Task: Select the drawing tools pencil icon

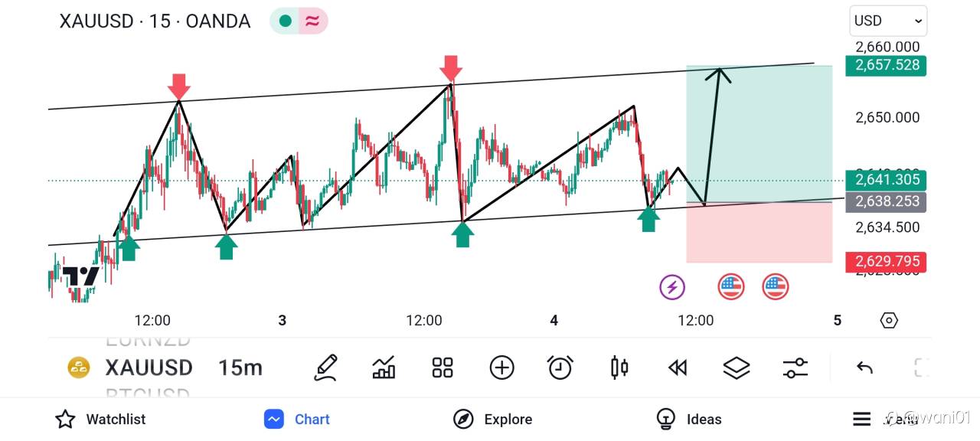Action: pos(326,367)
